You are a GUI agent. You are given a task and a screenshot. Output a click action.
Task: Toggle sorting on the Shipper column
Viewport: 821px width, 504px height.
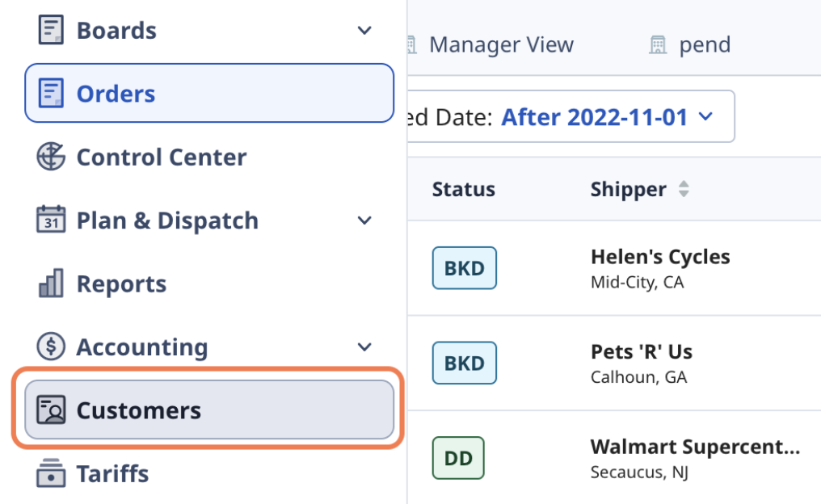(x=684, y=189)
